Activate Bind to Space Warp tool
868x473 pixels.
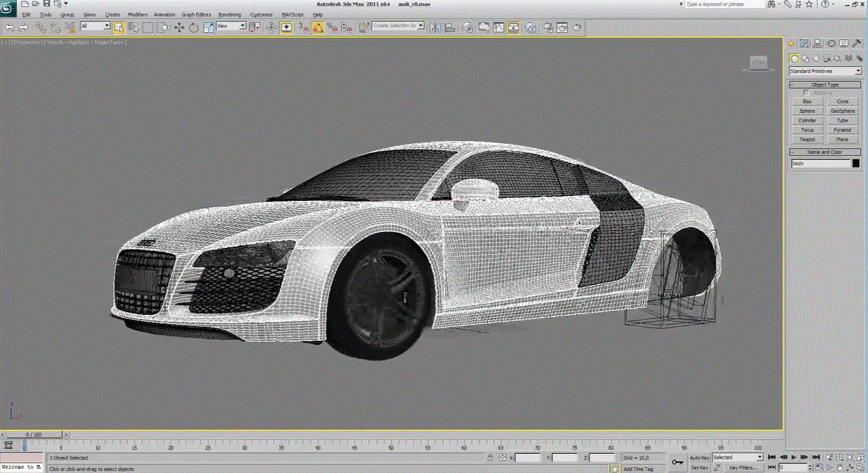tap(70, 27)
